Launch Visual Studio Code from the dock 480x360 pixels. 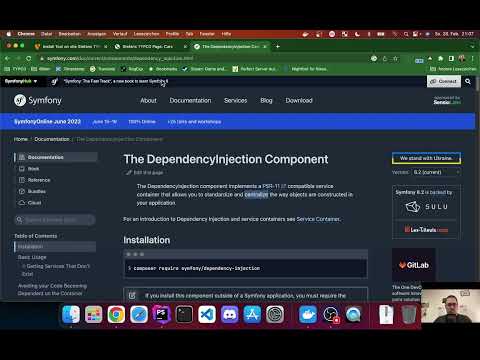pyautogui.click(x=207, y=314)
